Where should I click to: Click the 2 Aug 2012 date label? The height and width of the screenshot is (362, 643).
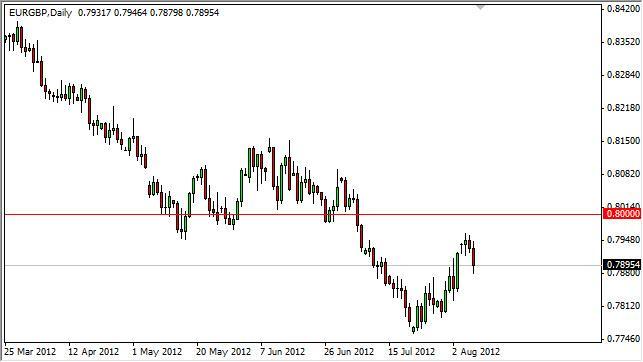point(476,352)
